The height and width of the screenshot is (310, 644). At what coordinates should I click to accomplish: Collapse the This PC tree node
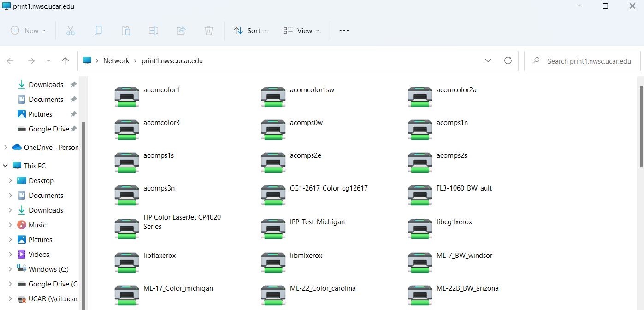pyautogui.click(x=6, y=166)
